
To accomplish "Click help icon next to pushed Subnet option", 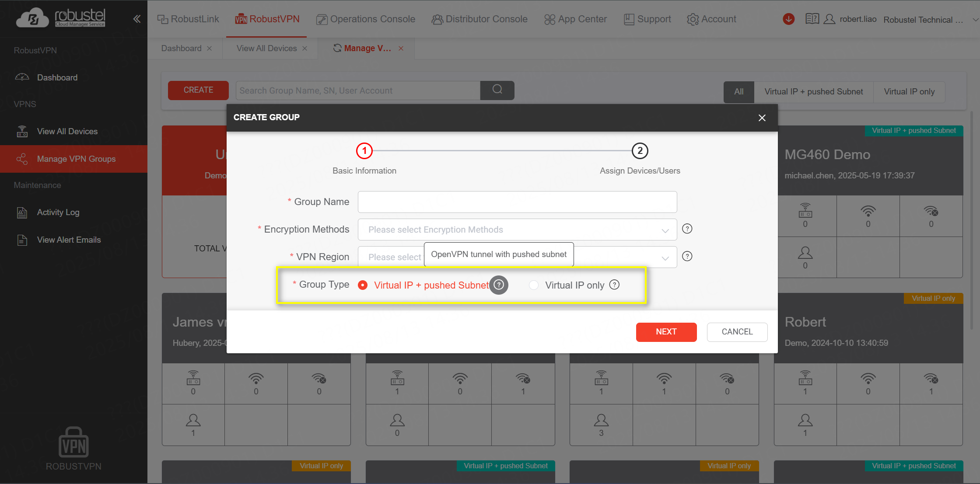I will coord(499,285).
